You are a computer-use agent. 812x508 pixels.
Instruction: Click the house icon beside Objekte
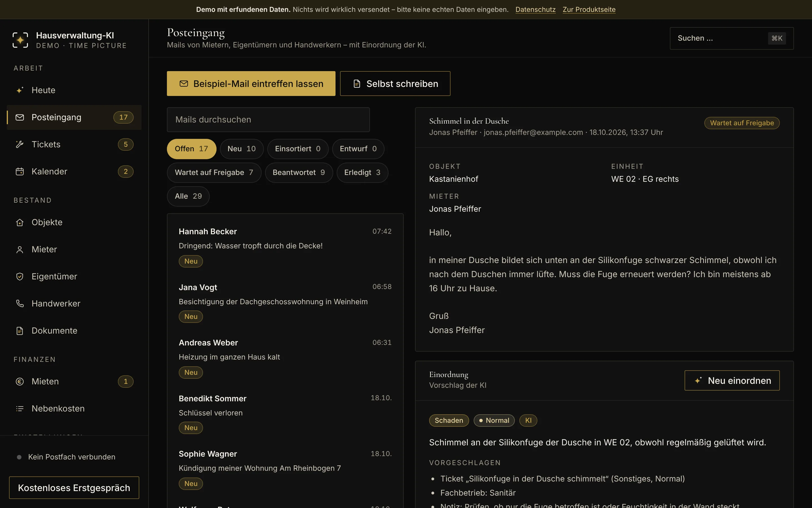coord(20,222)
